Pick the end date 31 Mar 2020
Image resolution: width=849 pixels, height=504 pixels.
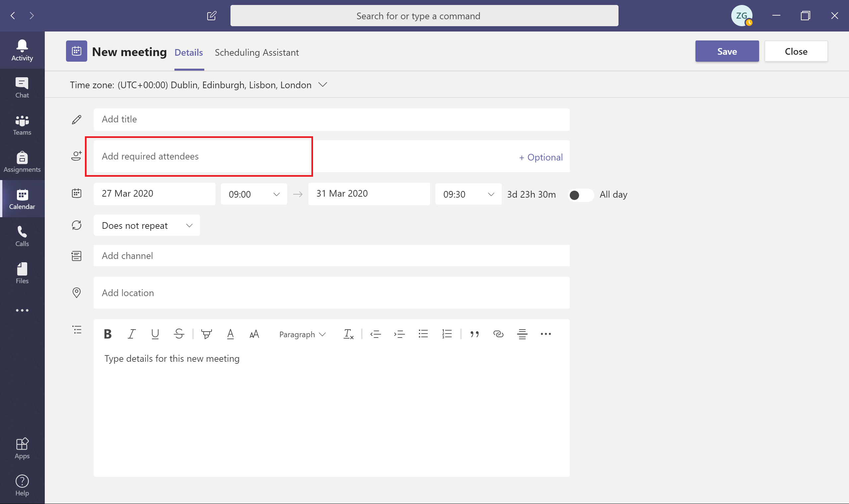click(369, 194)
